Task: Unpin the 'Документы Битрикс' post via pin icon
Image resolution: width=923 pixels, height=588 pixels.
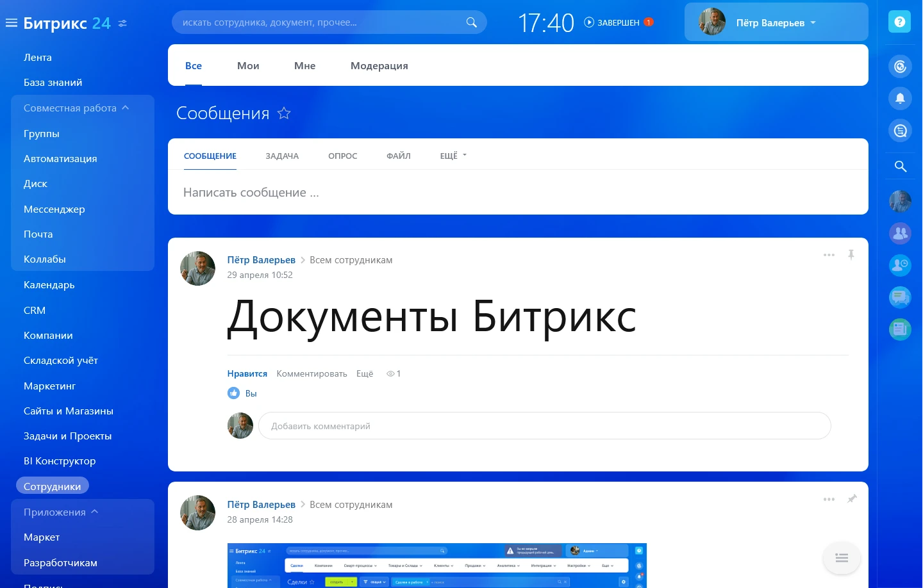Action: click(851, 254)
